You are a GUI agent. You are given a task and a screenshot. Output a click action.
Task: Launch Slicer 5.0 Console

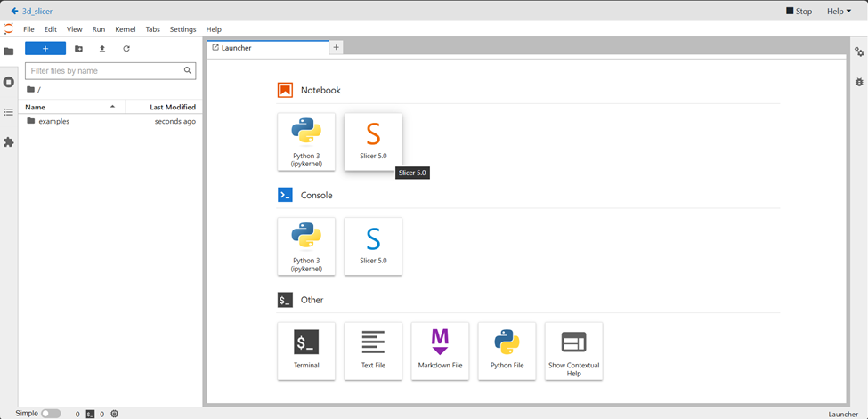(x=373, y=246)
